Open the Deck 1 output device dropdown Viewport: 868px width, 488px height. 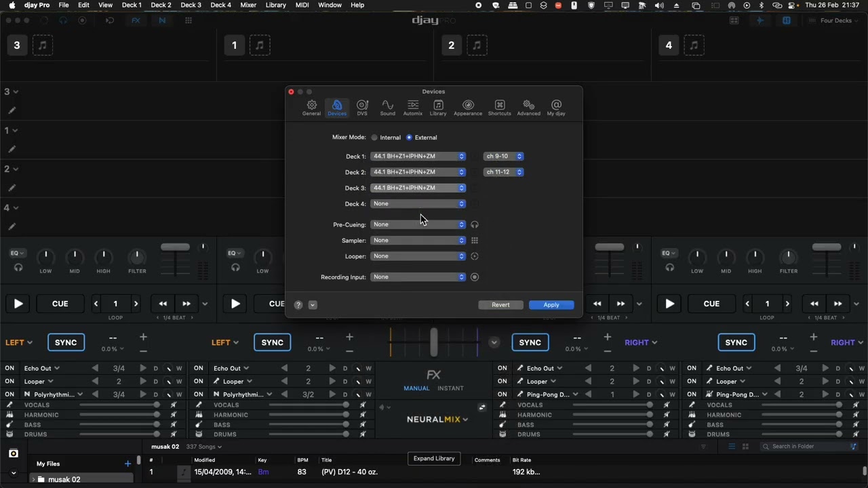(x=418, y=157)
